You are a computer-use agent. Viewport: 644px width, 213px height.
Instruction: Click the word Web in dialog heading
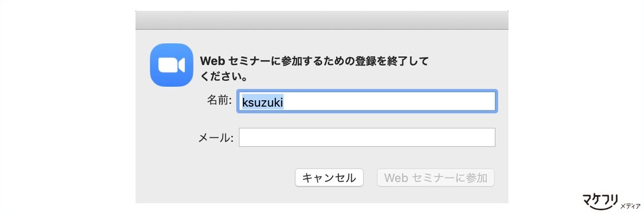pos(211,62)
